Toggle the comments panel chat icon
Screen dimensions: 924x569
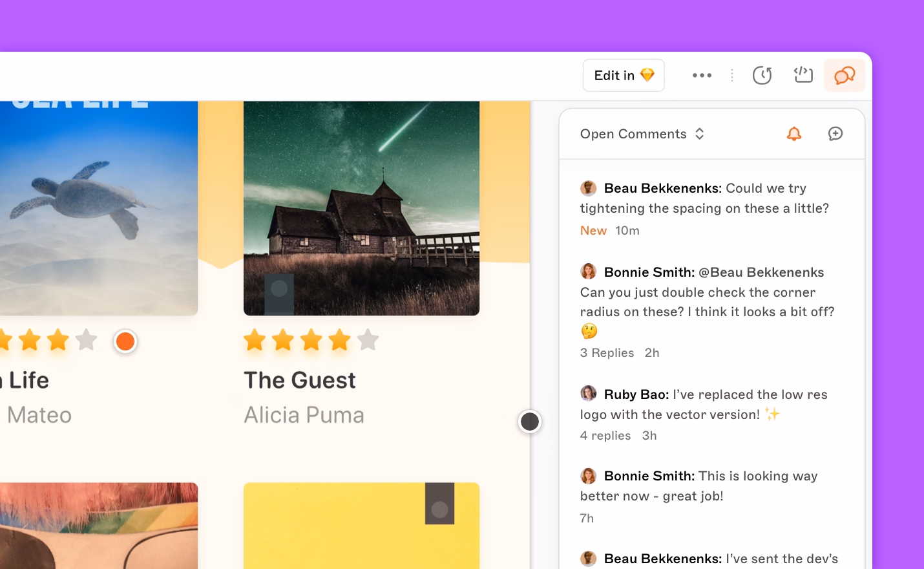pos(845,76)
